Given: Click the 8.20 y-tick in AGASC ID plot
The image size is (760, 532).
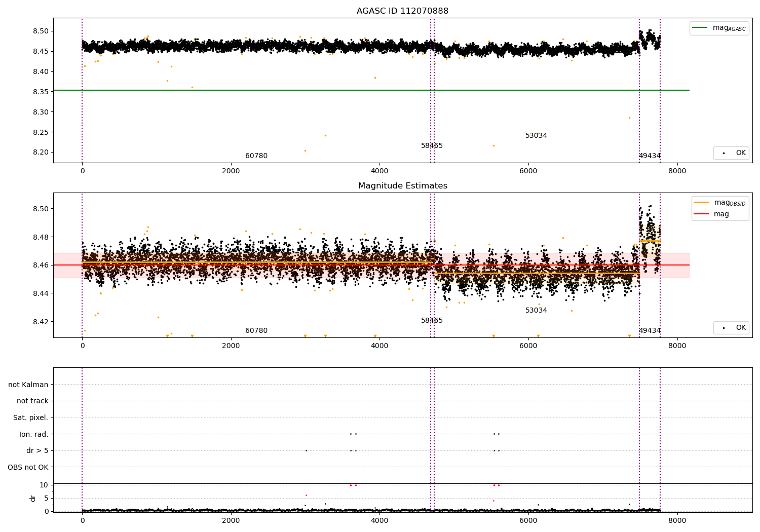Looking at the screenshot, I should [41, 153].
